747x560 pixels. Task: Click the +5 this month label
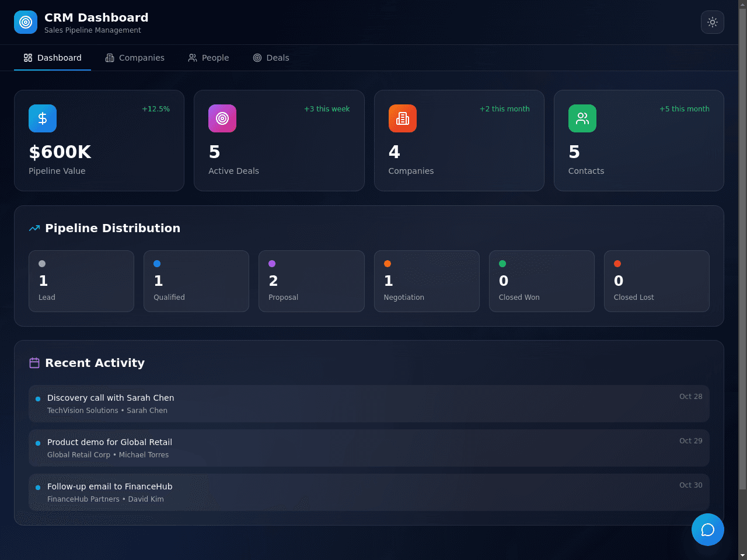pos(685,109)
